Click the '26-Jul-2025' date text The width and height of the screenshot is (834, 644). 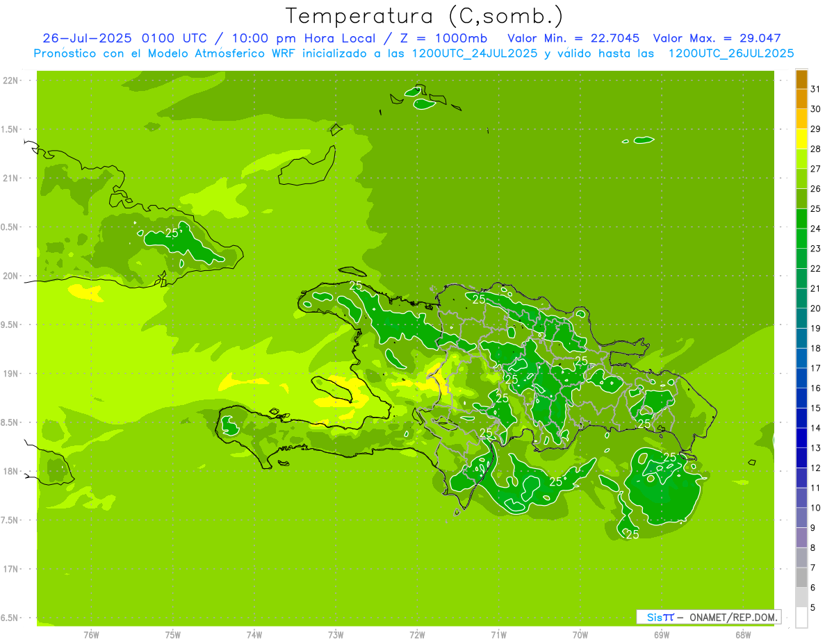tap(88, 38)
